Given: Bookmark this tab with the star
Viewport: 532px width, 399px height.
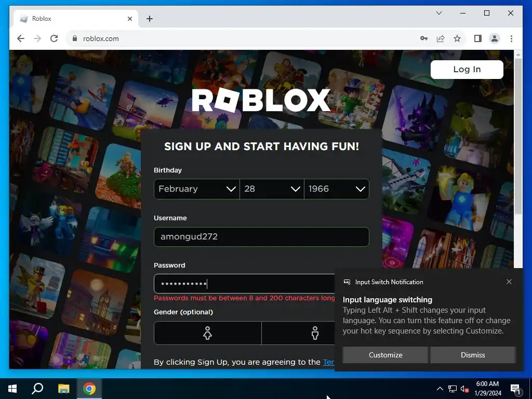Looking at the screenshot, I should tap(457, 38).
